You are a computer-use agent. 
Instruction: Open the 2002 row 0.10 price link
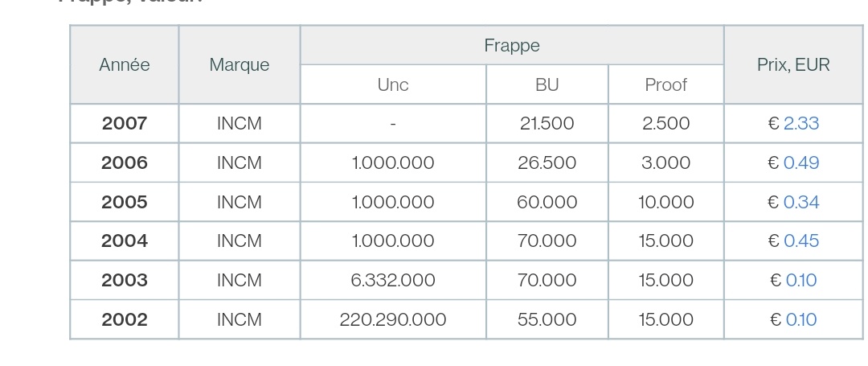801,319
